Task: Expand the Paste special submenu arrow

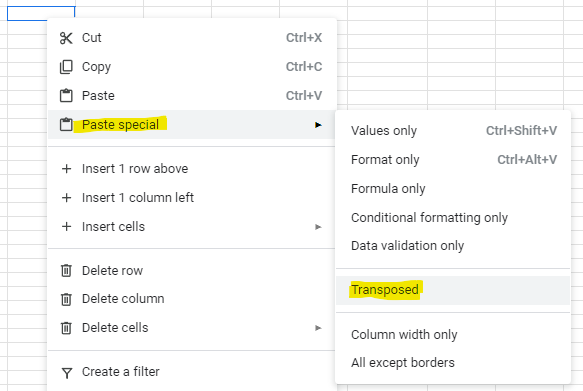Action: coord(318,125)
